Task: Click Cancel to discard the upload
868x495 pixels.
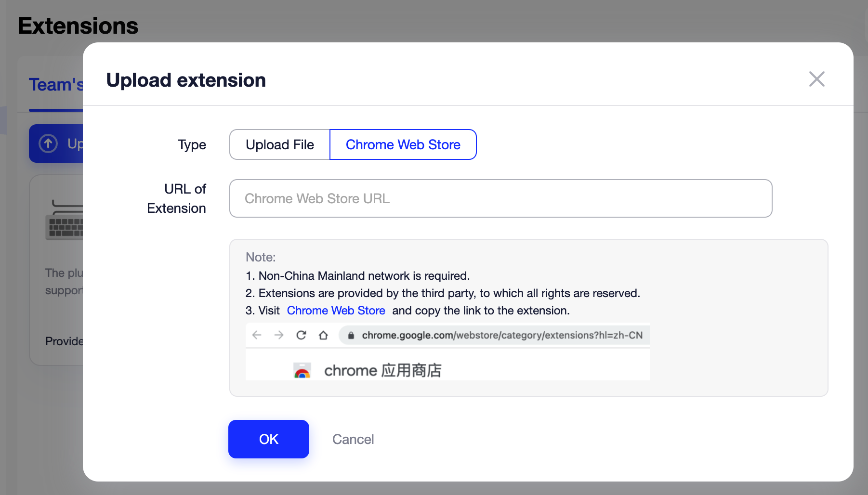Action: (353, 439)
